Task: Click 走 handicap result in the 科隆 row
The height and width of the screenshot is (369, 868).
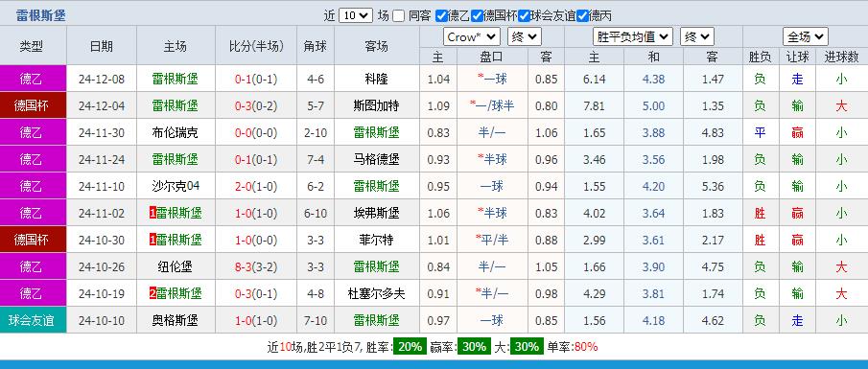Action: click(797, 79)
